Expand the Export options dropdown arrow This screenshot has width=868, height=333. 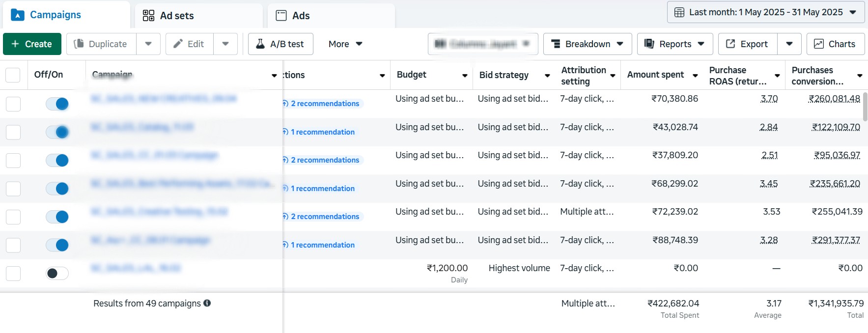(x=789, y=44)
